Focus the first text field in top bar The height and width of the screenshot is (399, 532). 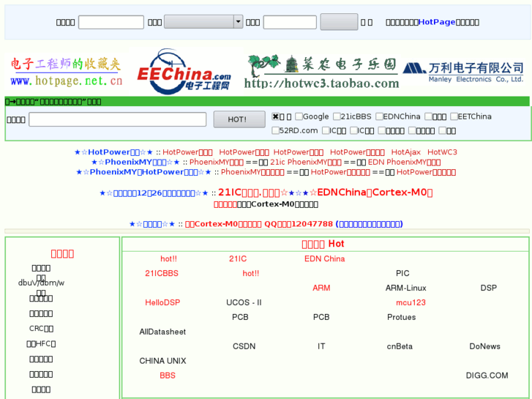[x=111, y=22]
